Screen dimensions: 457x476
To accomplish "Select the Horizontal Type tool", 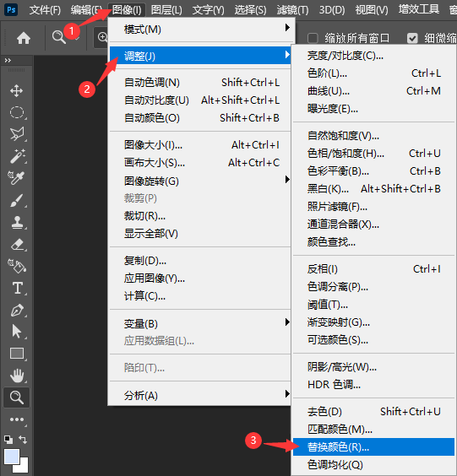I will click(x=18, y=288).
